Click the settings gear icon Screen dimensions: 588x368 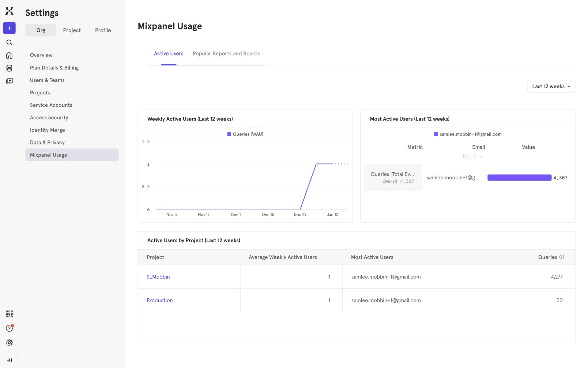[9, 343]
